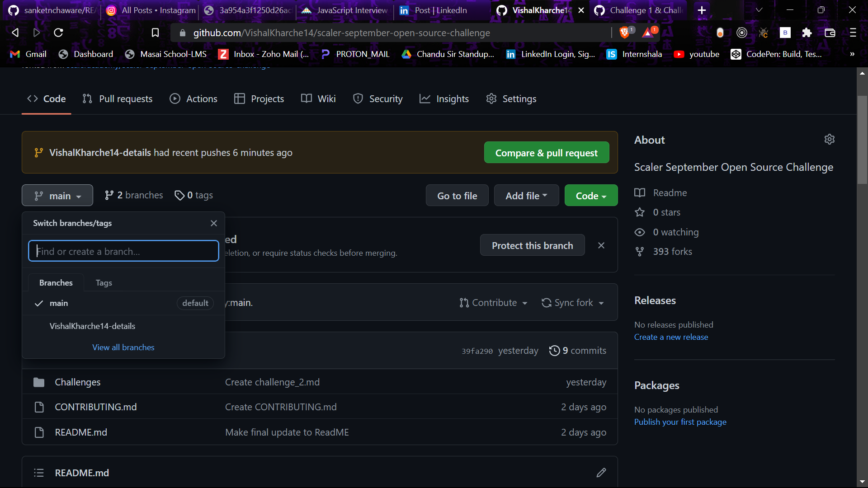This screenshot has height=488, width=868.
Task: Switch to the Tags tab
Action: (x=104, y=282)
